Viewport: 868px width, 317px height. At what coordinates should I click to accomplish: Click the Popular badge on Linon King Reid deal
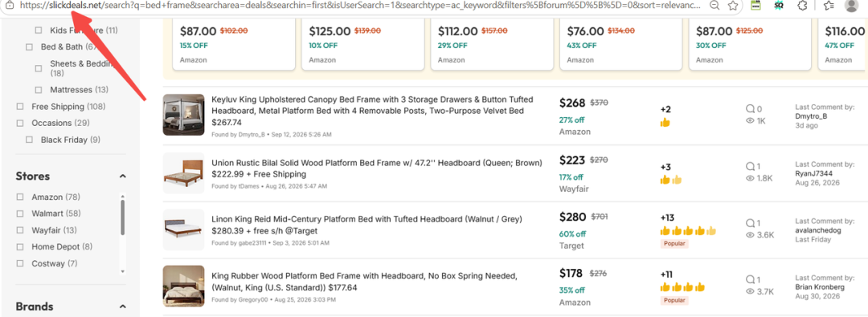point(674,243)
